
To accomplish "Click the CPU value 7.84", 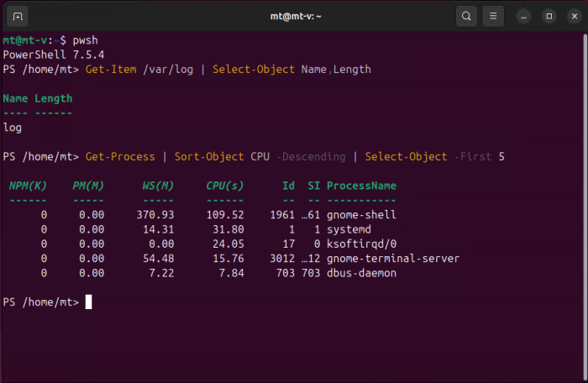I will [231, 273].
